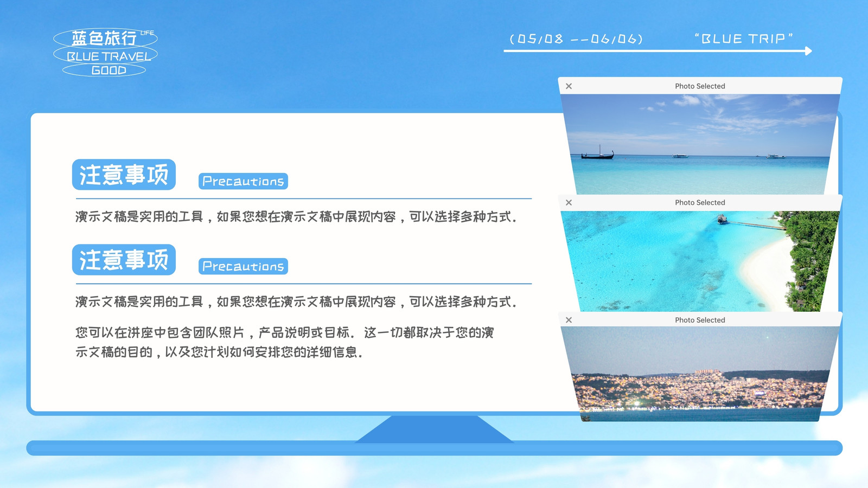The width and height of the screenshot is (868, 488).
Task: Click the 蓝色旅行 logo title
Action: pyautogui.click(x=104, y=38)
